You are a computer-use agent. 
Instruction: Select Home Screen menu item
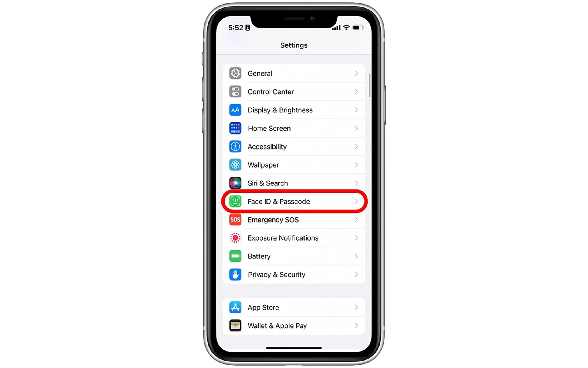[294, 128]
